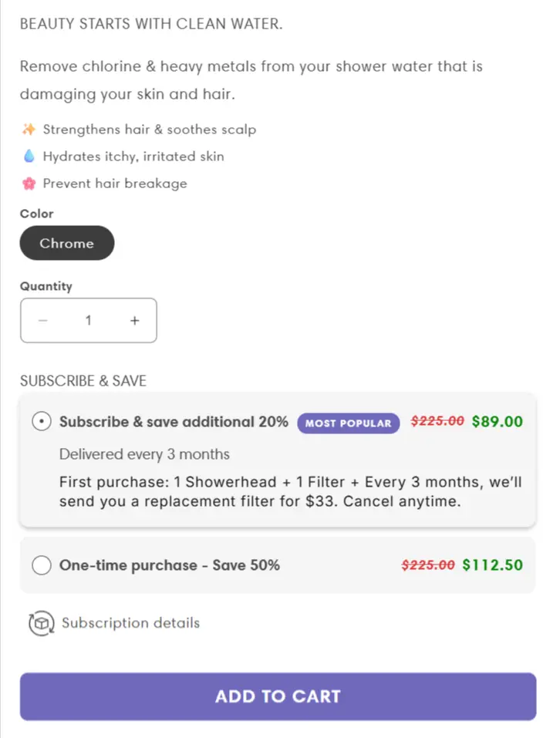Click the minus icon to decrease quantity
This screenshot has width=560, height=738.
point(43,320)
